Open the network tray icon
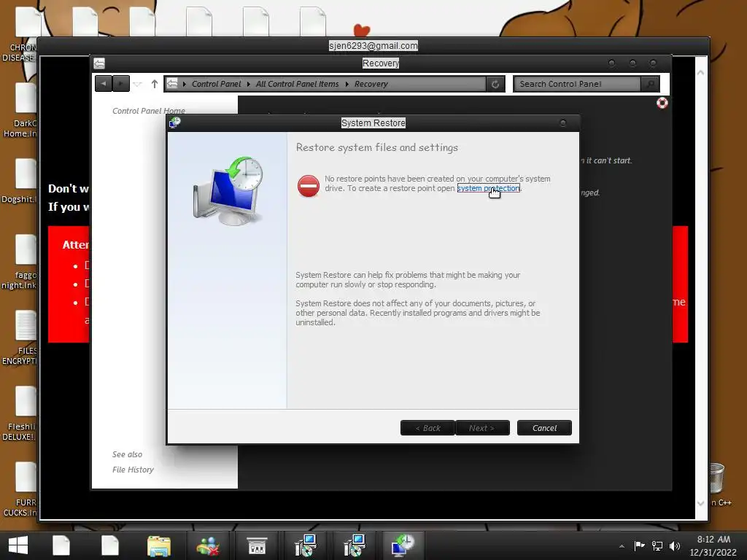747x560 pixels. [657, 545]
